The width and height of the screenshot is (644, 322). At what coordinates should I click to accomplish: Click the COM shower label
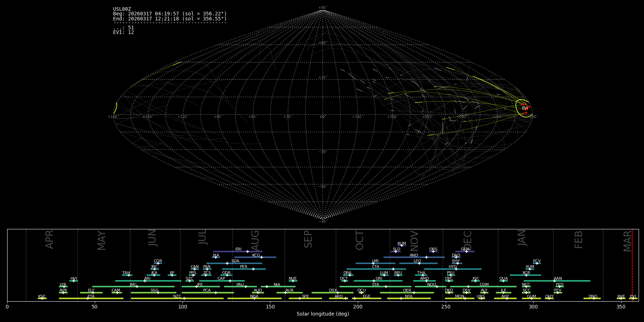(x=484, y=284)
